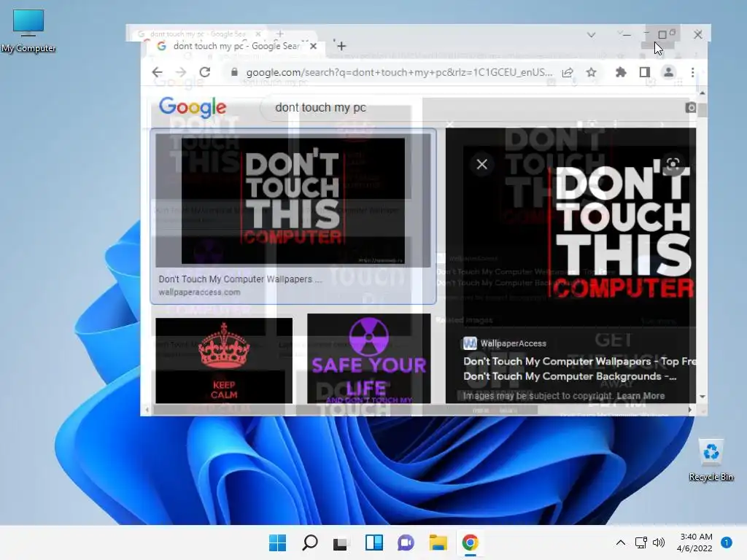Open the Recycle Bin desktop icon
The image size is (747, 560).
coord(711,460)
